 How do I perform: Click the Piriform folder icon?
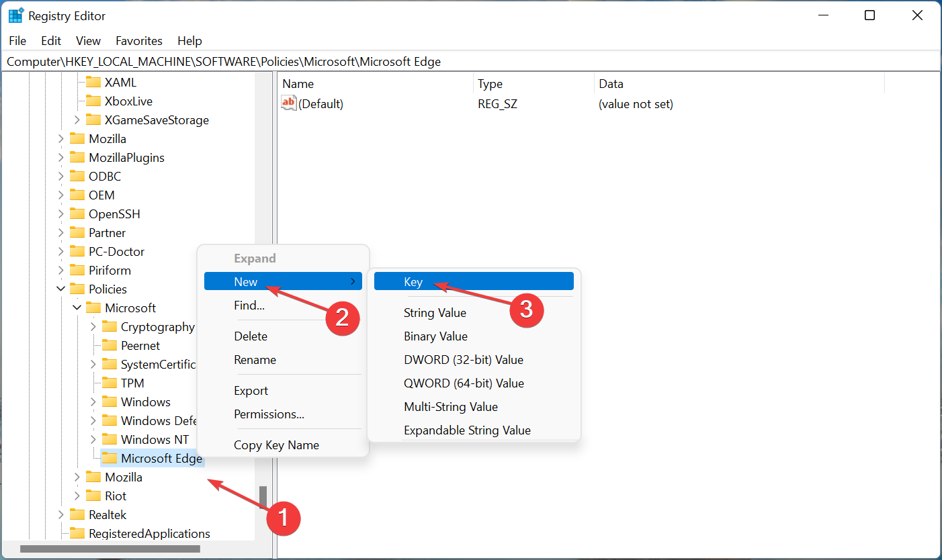click(77, 270)
